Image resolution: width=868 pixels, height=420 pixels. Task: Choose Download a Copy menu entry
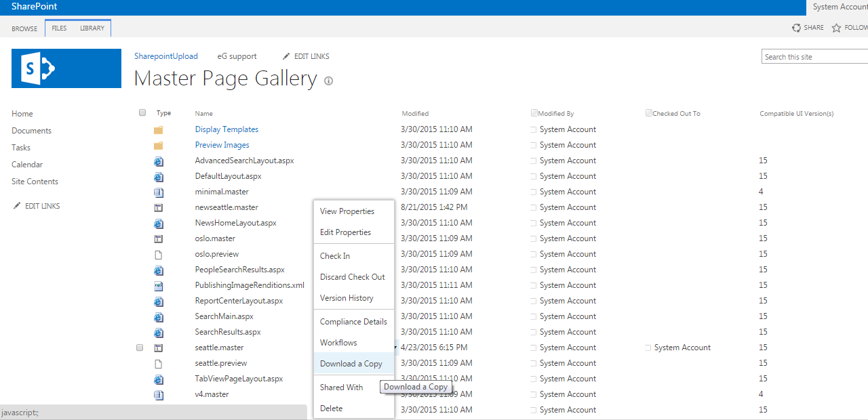[x=354, y=364]
